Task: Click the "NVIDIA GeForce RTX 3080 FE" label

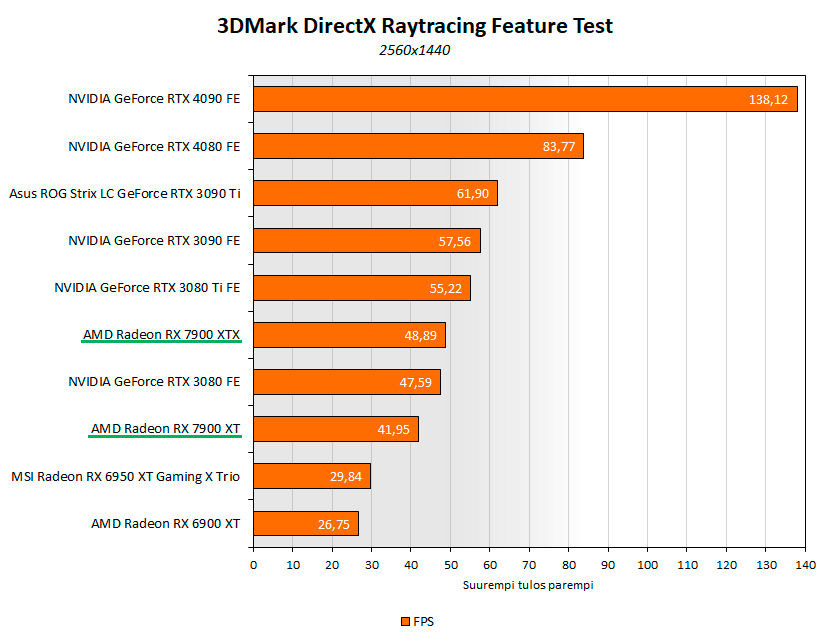Action: (x=154, y=382)
